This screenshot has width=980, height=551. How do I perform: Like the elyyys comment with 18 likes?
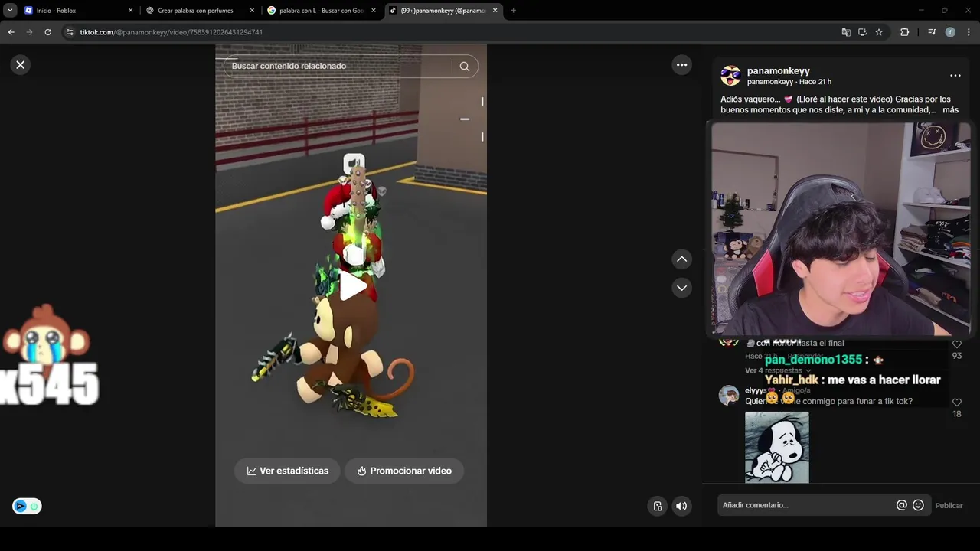(x=956, y=403)
